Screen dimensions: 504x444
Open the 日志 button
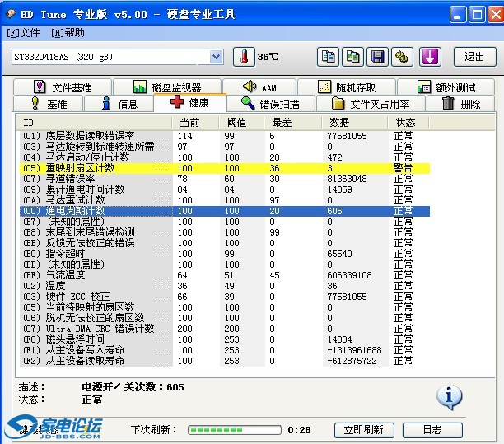tap(432, 430)
